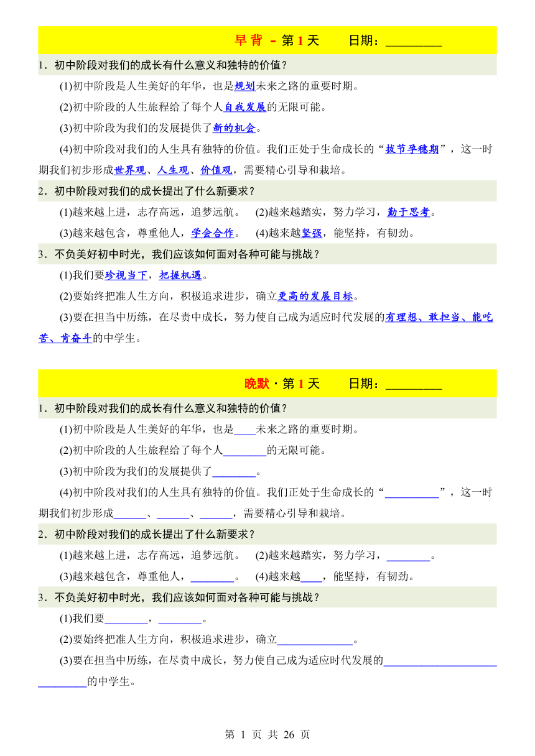Click the blank before 未来之路 in 晚默
This screenshot has height=756, width=535.
245,430
